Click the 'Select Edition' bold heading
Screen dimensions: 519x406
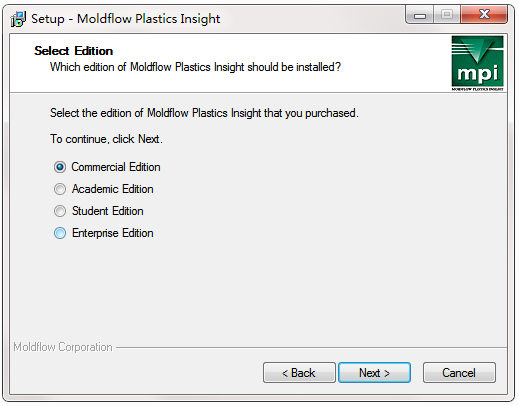coord(74,51)
